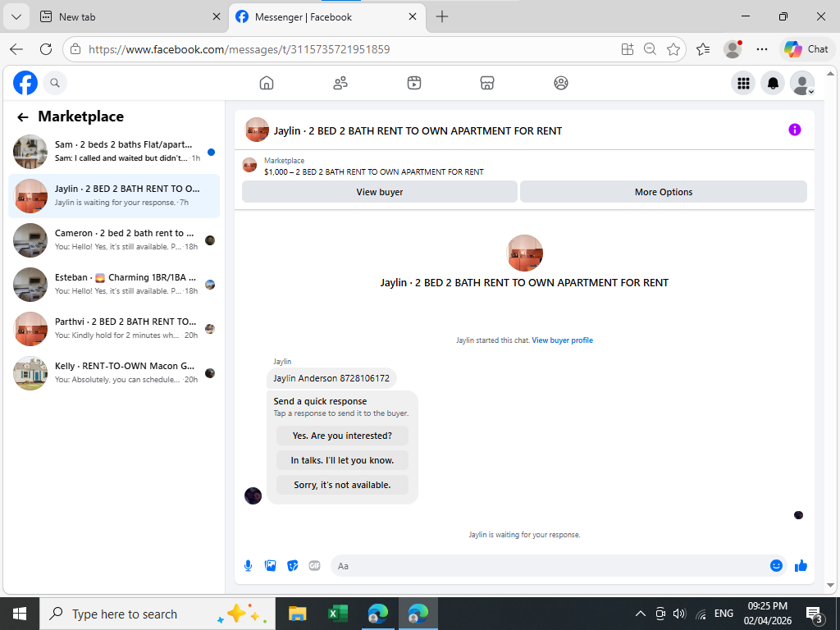This screenshot has width=840, height=630.
Task: Send quick reply 'Sorry, it's not available.'
Action: tap(342, 485)
